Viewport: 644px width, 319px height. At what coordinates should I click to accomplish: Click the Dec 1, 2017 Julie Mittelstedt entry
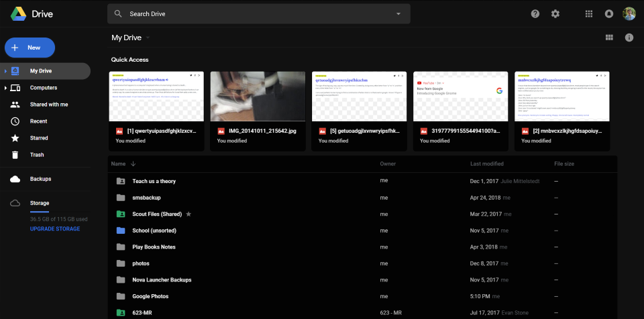tap(504, 181)
